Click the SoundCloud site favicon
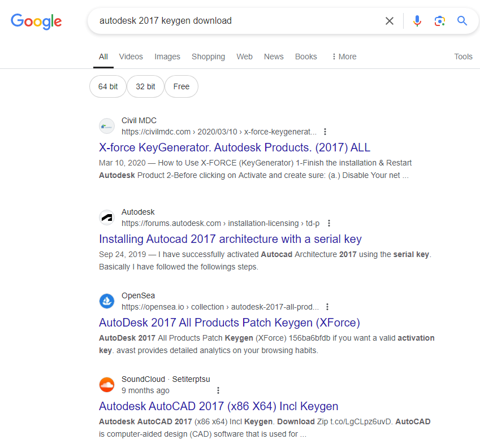The width and height of the screenshot is (480, 448). coord(107,385)
